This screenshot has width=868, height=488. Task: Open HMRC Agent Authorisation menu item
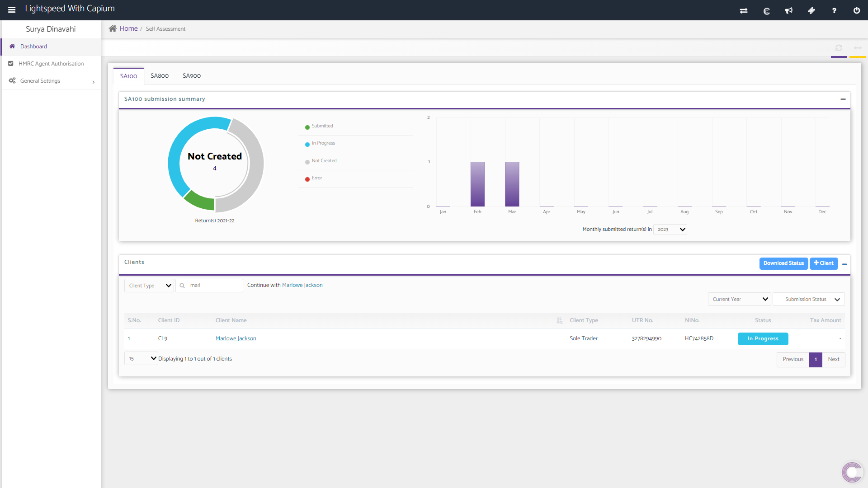pyautogui.click(x=51, y=64)
